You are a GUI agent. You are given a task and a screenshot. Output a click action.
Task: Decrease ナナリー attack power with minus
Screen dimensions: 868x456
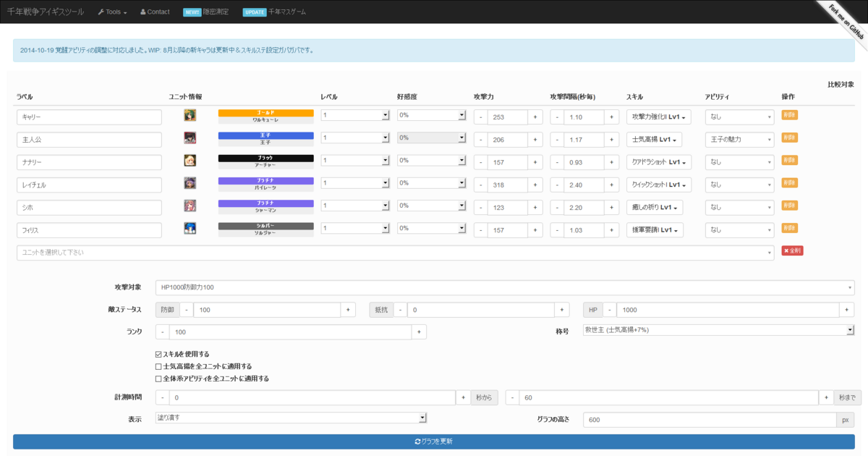point(481,161)
